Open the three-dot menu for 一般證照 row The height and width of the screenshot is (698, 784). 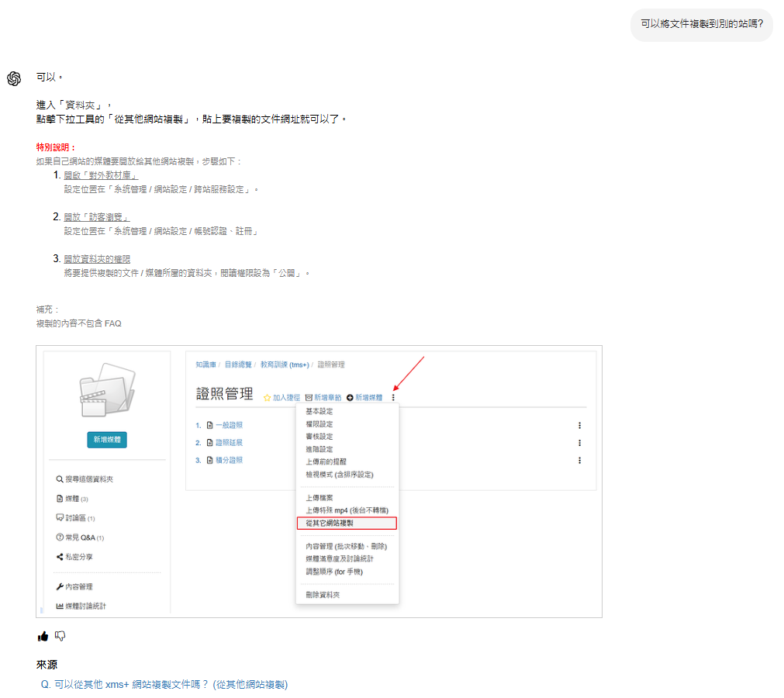click(x=579, y=426)
